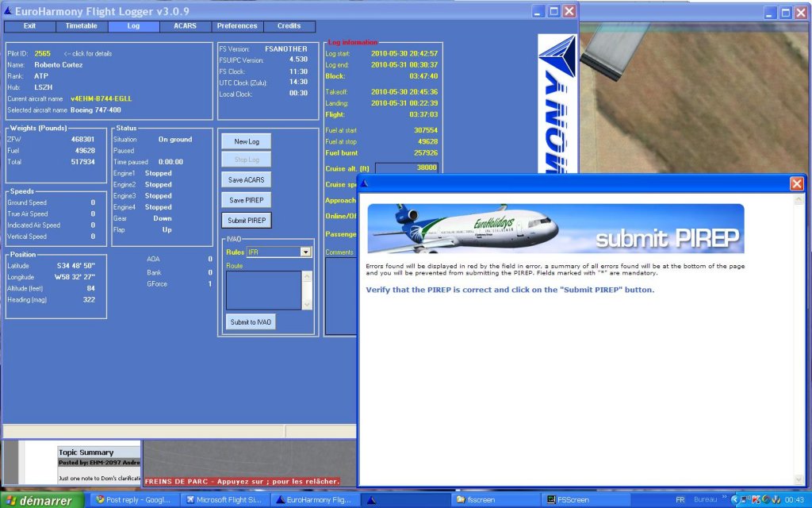The width and height of the screenshot is (812, 508).
Task: Click the Save PIREP button
Action: point(246,200)
